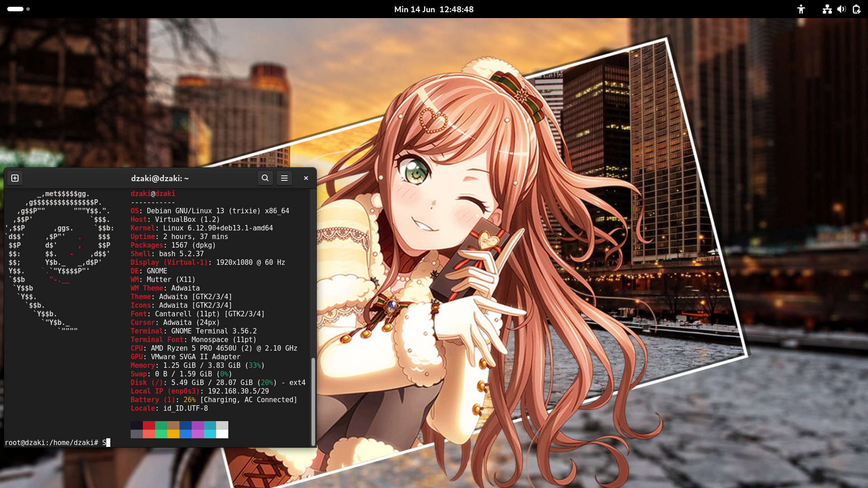The image size is (868, 488).
Task: Click the CPU: AMD Ryzen 5 PRO line
Action: pos(214,348)
